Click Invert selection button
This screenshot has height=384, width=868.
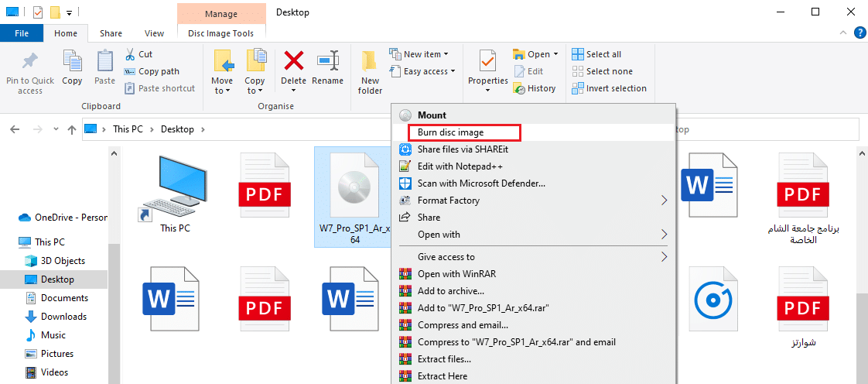click(x=609, y=88)
